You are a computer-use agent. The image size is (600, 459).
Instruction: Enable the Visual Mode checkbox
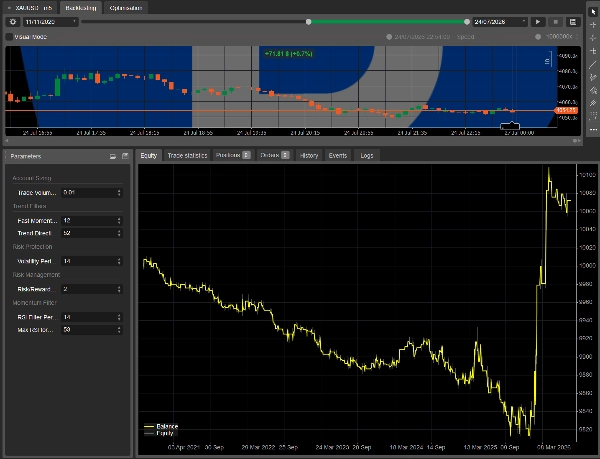(x=9, y=37)
